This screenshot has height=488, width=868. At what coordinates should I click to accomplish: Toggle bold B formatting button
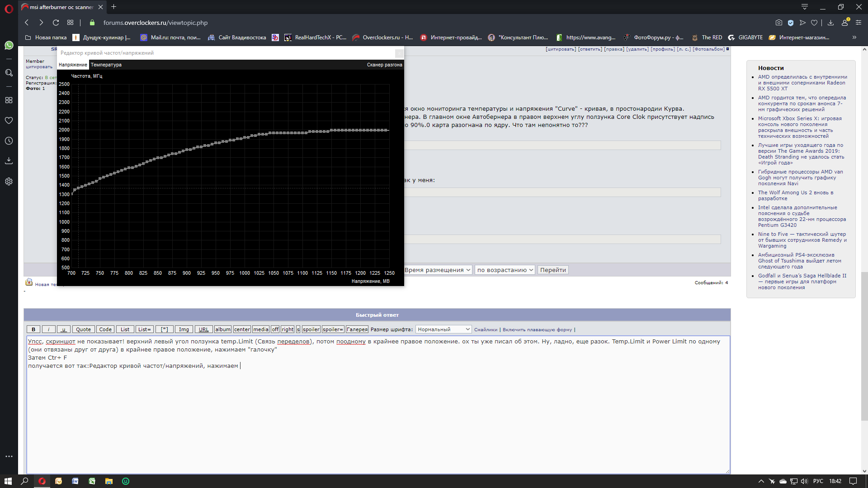coord(33,329)
